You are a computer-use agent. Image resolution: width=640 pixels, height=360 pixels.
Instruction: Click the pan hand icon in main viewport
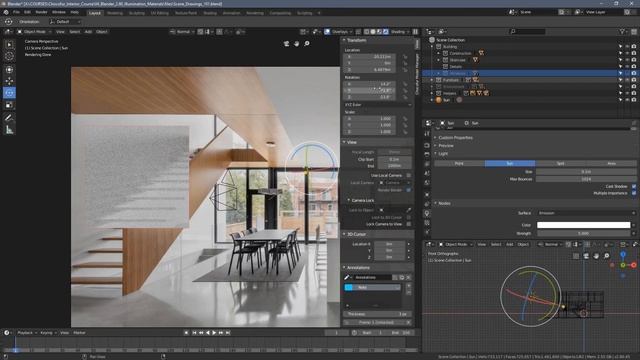click(297, 44)
